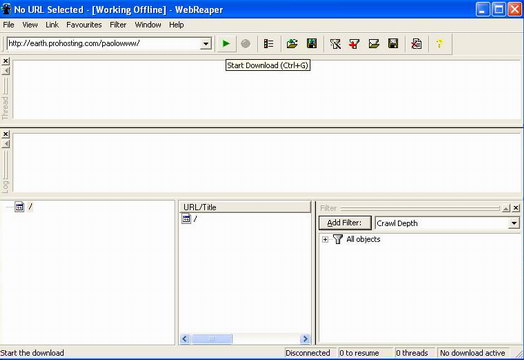Open the Favourites menu
The height and width of the screenshot is (360, 524).
pyautogui.click(x=84, y=25)
